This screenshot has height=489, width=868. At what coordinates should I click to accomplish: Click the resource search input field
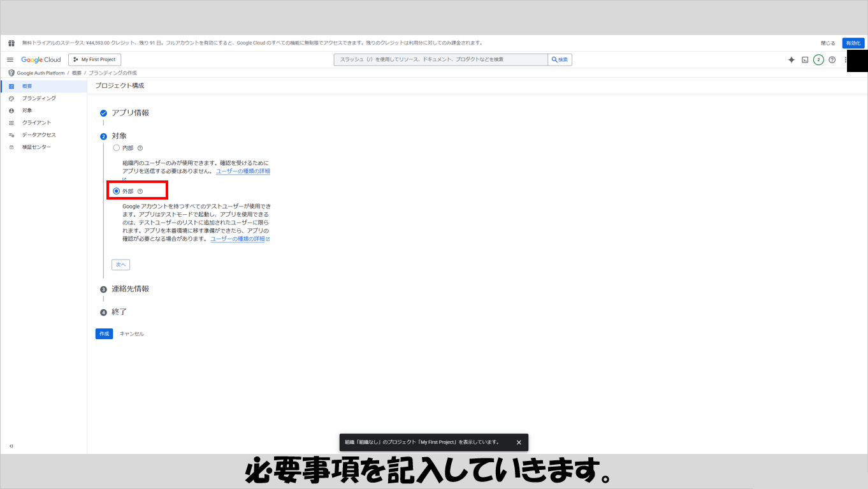coord(440,60)
